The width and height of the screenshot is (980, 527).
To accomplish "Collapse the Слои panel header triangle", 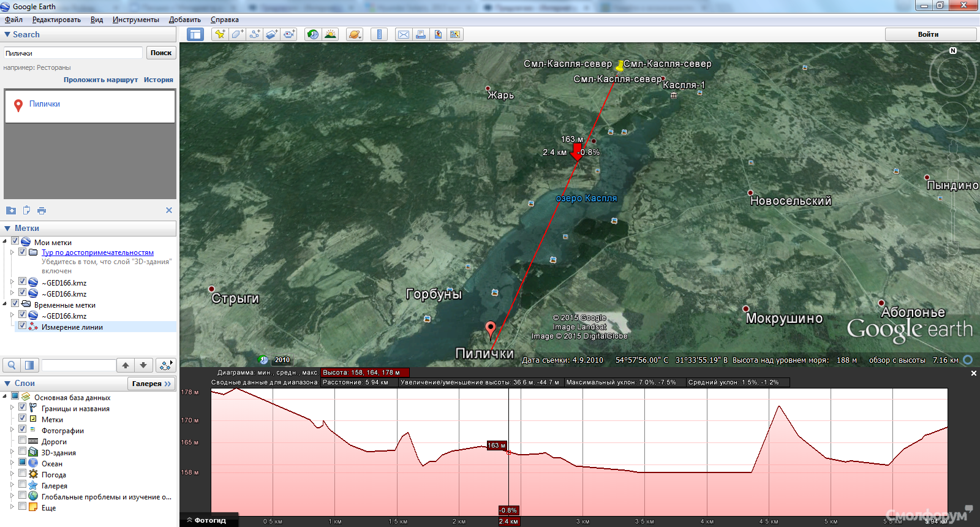I will 7,383.
